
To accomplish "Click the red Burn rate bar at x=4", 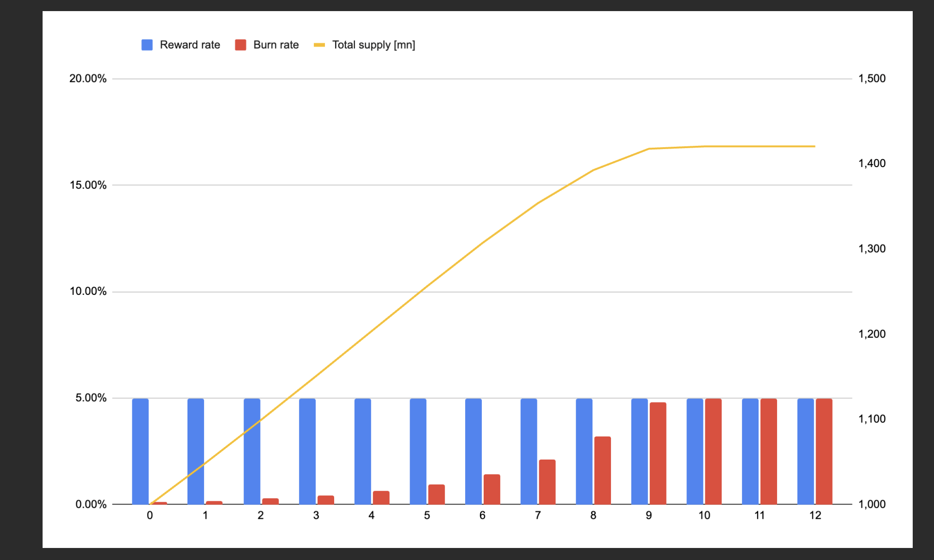I will (x=381, y=498).
